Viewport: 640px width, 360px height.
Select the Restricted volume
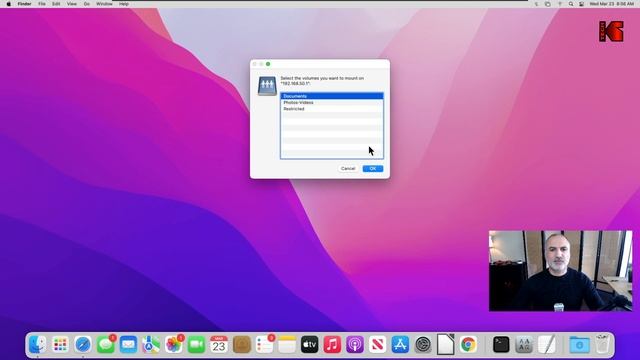(x=332, y=109)
